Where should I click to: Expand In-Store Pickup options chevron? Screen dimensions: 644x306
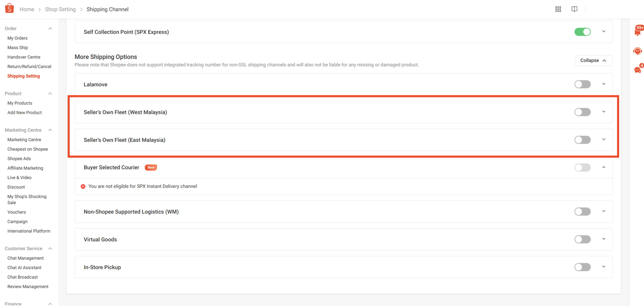pyautogui.click(x=603, y=267)
